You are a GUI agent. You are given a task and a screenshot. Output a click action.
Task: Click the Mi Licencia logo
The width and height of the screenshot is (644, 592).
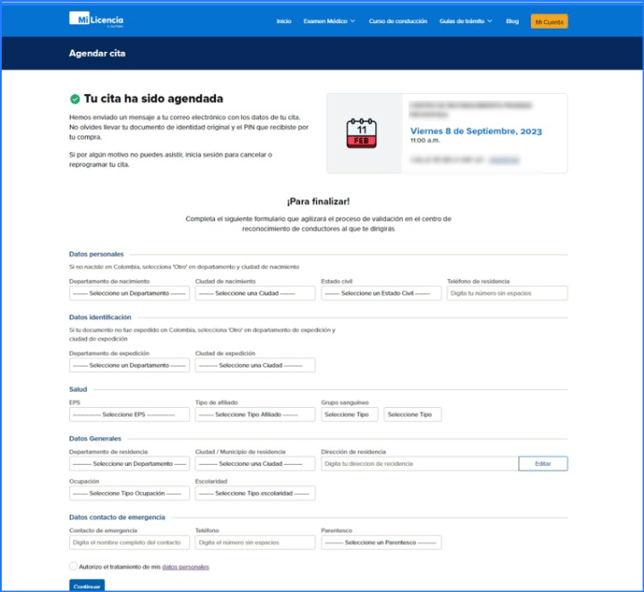96,19
